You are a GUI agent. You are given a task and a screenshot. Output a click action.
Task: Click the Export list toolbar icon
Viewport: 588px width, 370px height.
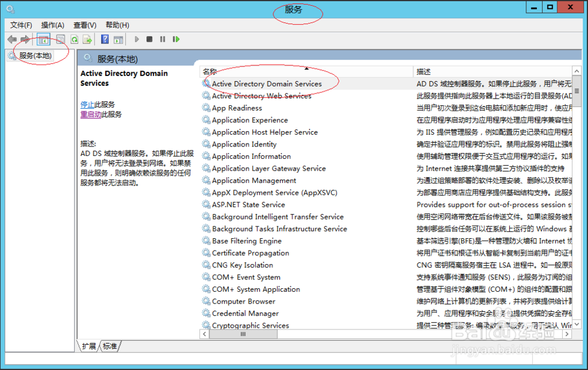tap(88, 39)
